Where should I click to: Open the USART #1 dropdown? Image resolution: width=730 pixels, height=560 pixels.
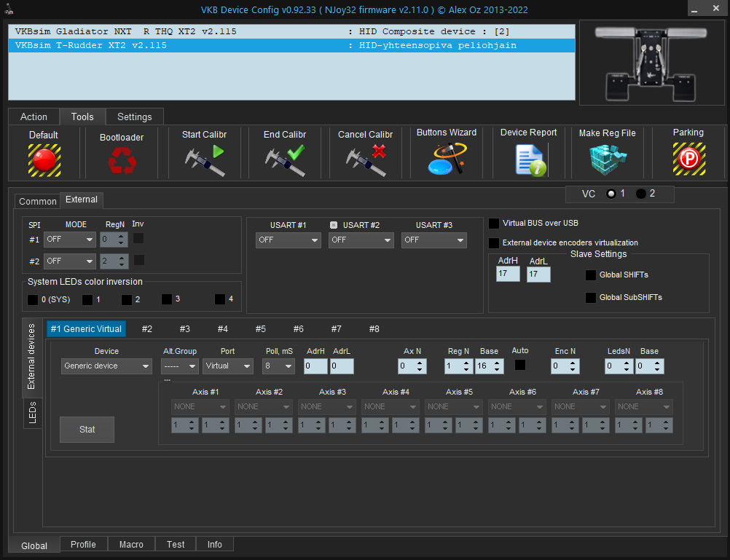point(288,240)
